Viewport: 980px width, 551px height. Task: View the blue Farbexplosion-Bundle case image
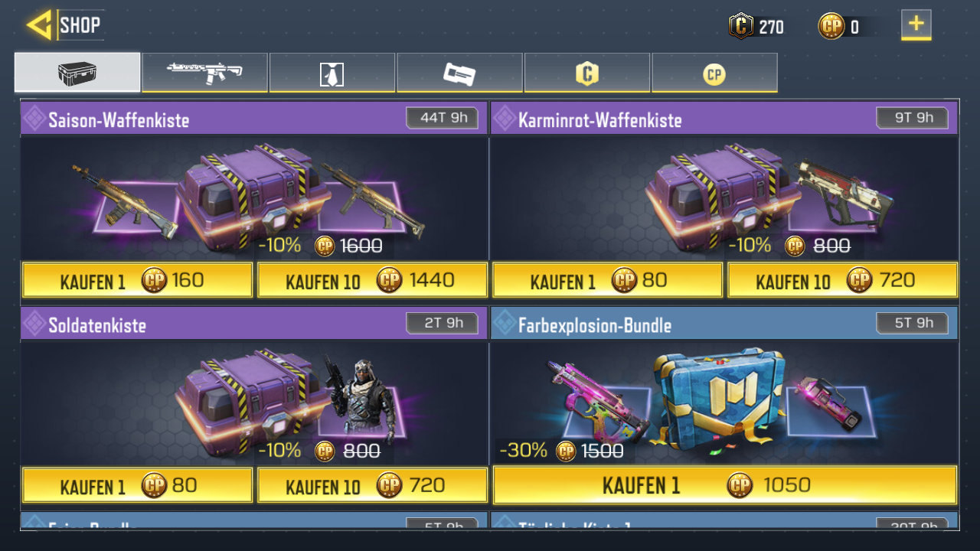pos(718,398)
